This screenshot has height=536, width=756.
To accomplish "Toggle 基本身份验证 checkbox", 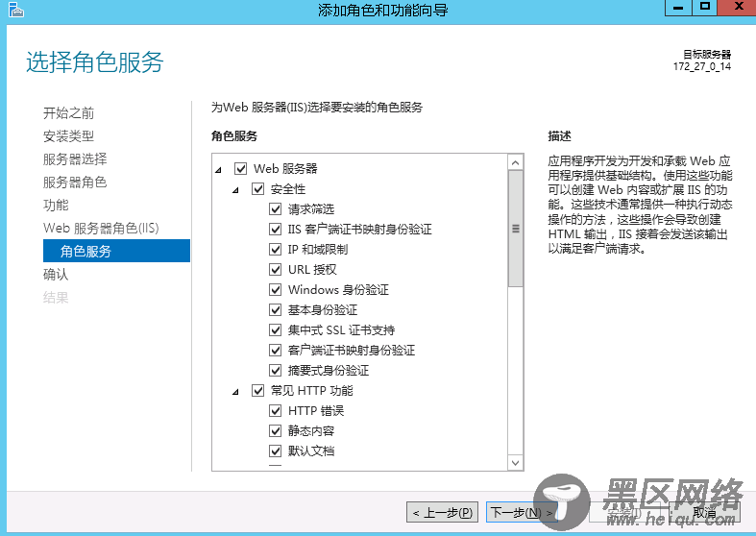I will 276,310.
